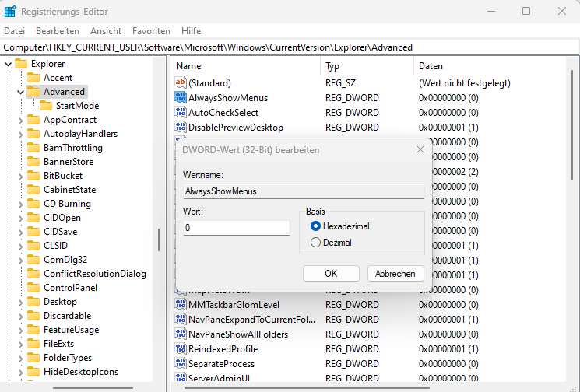This screenshot has height=392, width=580.
Task: Click the AutoCheckSelect DWORD icon
Action: click(181, 112)
